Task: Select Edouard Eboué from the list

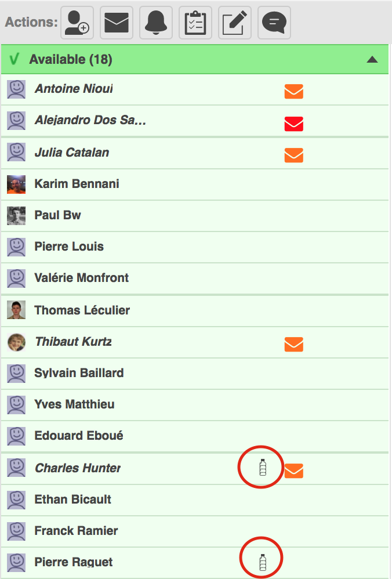Action: click(79, 436)
